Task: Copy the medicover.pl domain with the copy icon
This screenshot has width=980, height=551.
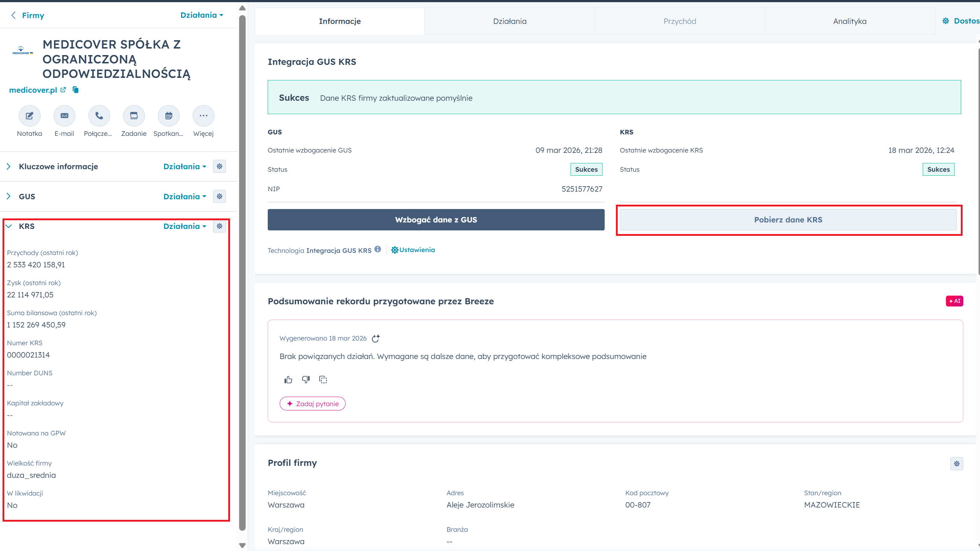Action: coord(76,90)
